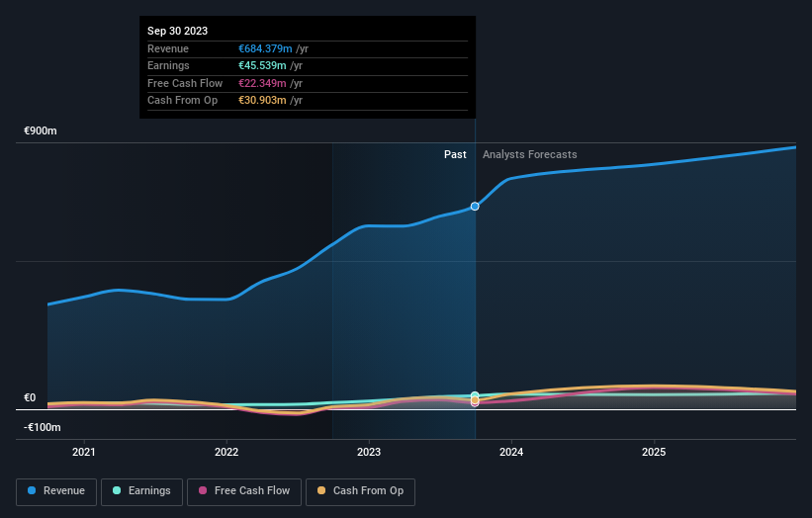Click the Sep 30 2023 tooltip date
812x518 pixels.
(x=178, y=31)
